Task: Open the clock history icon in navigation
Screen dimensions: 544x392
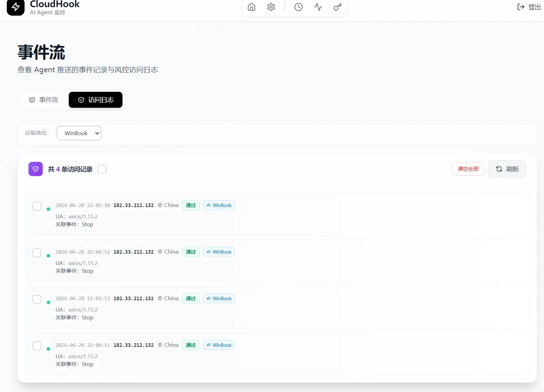Action: pyautogui.click(x=298, y=7)
